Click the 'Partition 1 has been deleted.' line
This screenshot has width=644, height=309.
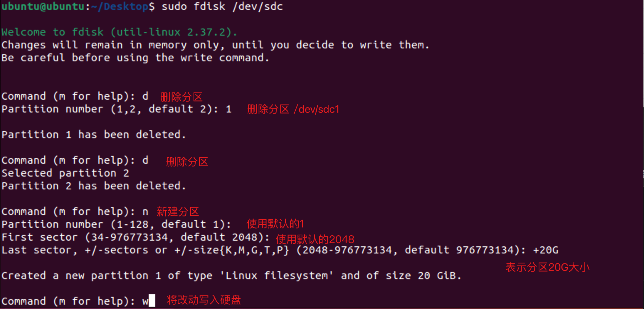click(94, 135)
